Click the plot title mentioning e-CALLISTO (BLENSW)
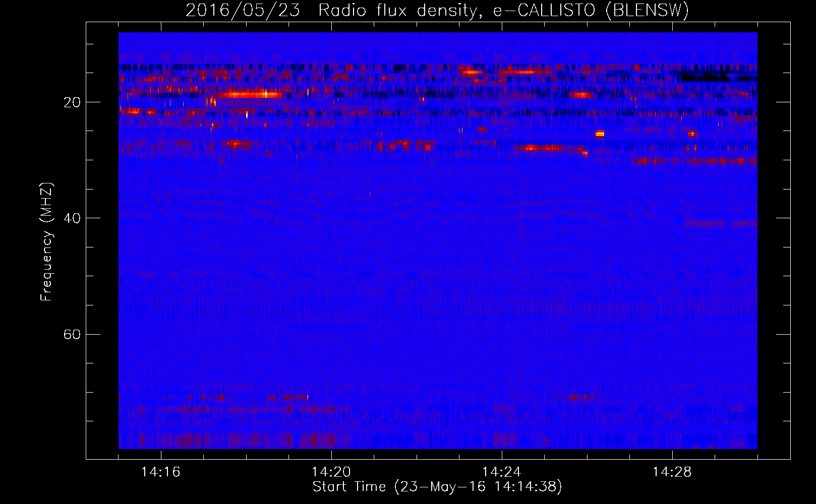The image size is (816, 504). coord(437,10)
